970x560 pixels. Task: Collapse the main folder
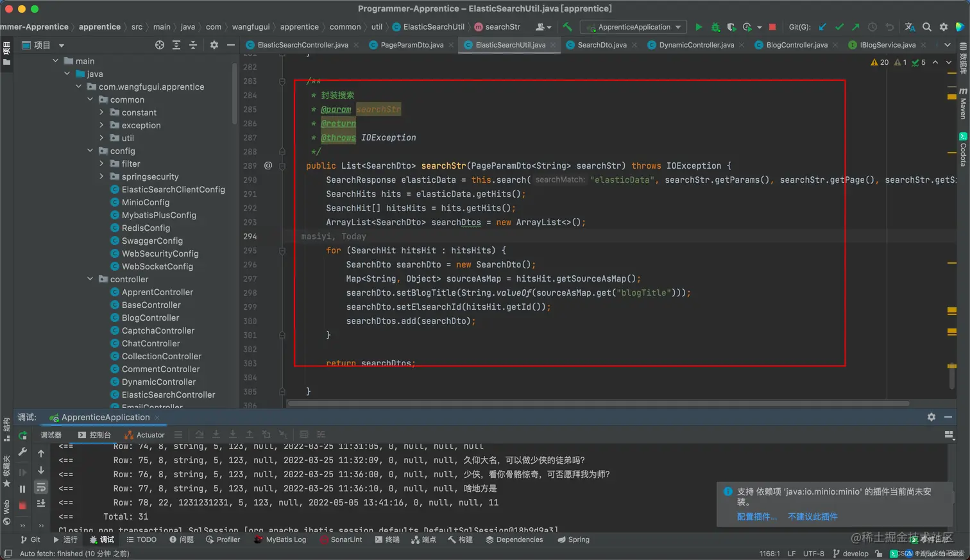[56, 61]
